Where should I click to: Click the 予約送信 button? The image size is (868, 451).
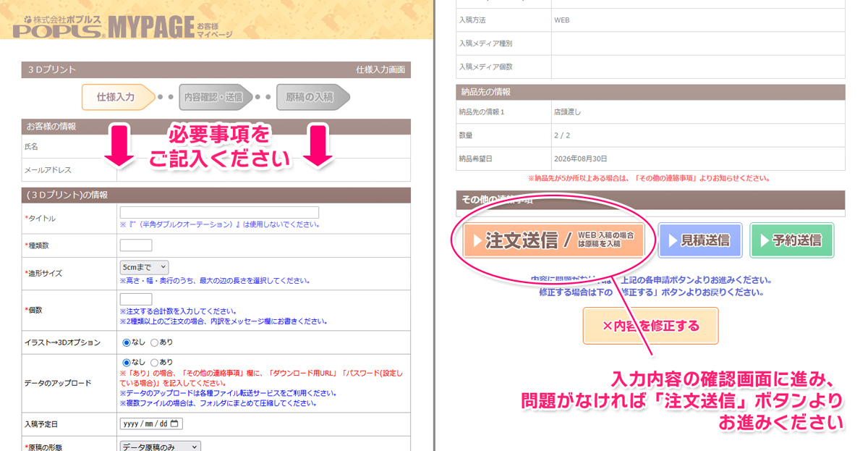(x=791, y=240)
